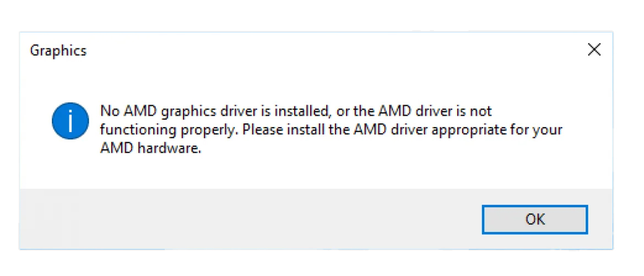Image resolution: width=644 pixels, height=276 pixels.
Task: Click blank white area below info icon
Action: 70,165
